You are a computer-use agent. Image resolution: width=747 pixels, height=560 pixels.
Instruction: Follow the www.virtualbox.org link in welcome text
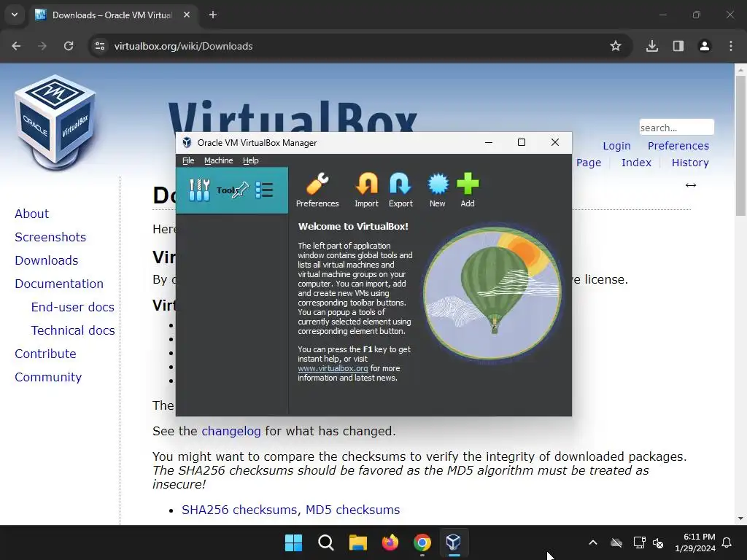point(333,368)
